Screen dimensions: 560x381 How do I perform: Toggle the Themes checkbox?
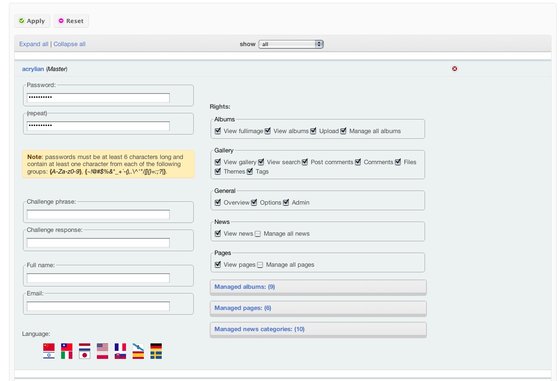point(218,171)
